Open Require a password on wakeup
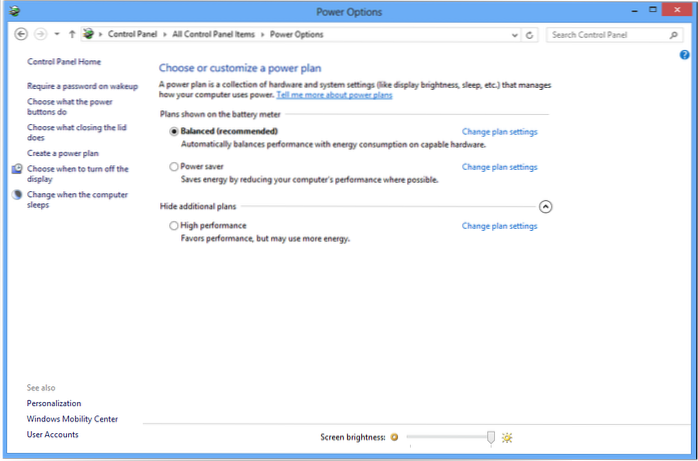 (x=82, y=86)
